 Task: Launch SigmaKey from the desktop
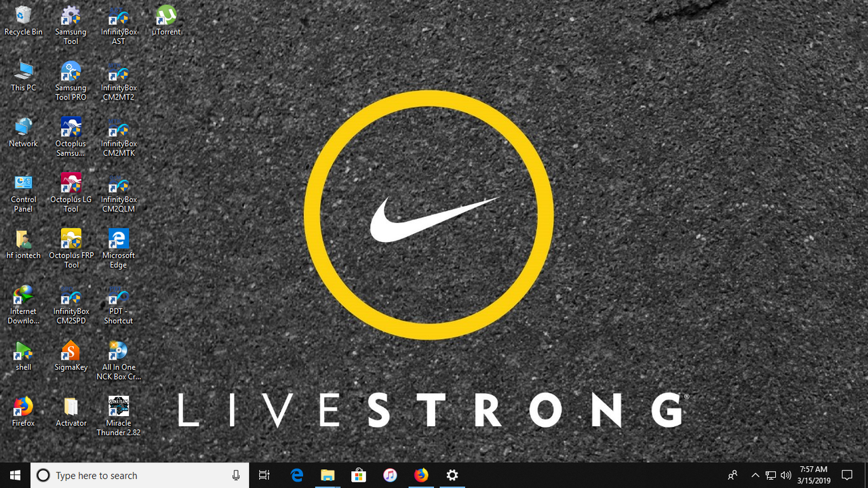coord(71,352)
